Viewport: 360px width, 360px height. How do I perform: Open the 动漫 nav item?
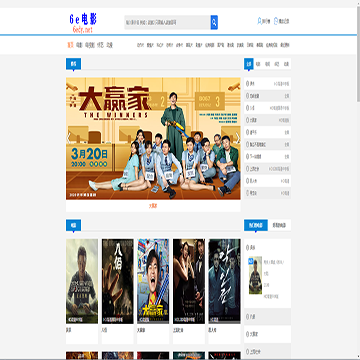[x=109, y=45]
